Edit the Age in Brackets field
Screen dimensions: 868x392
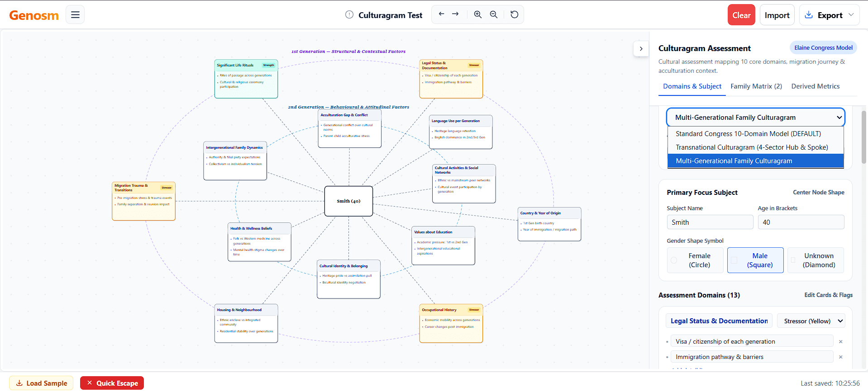pos(801,222)
